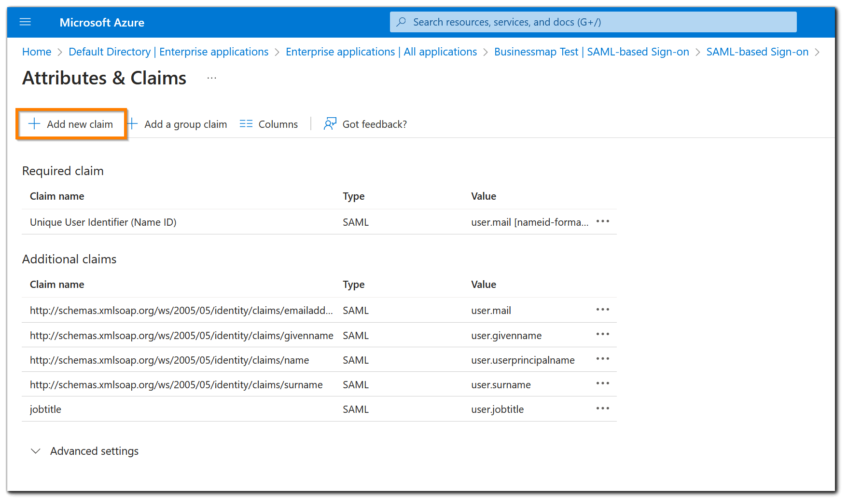
Task: Expand Advanced settings
Action: tap(84, 451)
